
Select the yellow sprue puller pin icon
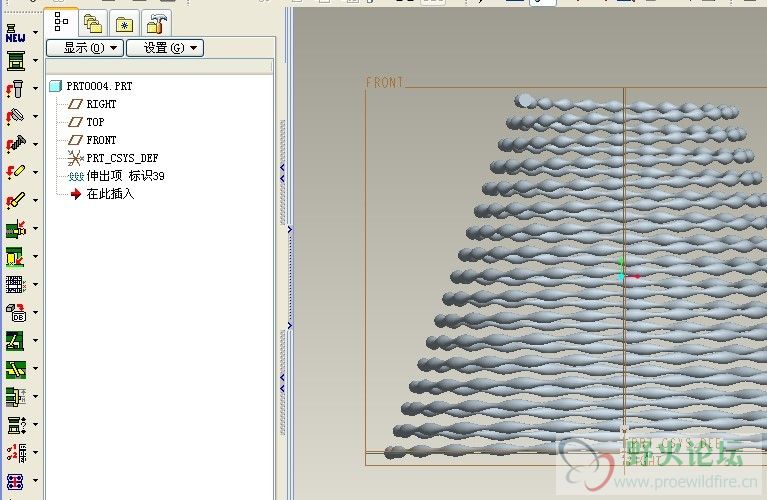click(x=15, y=201)
